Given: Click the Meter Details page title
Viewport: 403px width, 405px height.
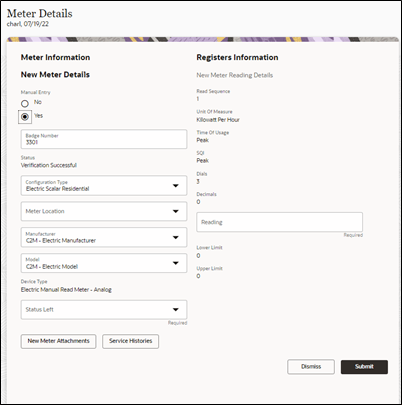Looking at the screenshot, I should click(40, 14).
